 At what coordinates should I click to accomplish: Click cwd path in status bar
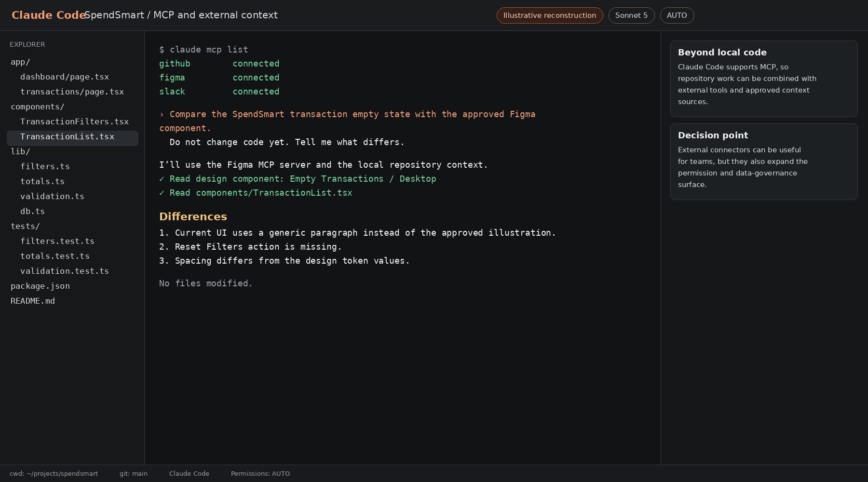(54, 474)
